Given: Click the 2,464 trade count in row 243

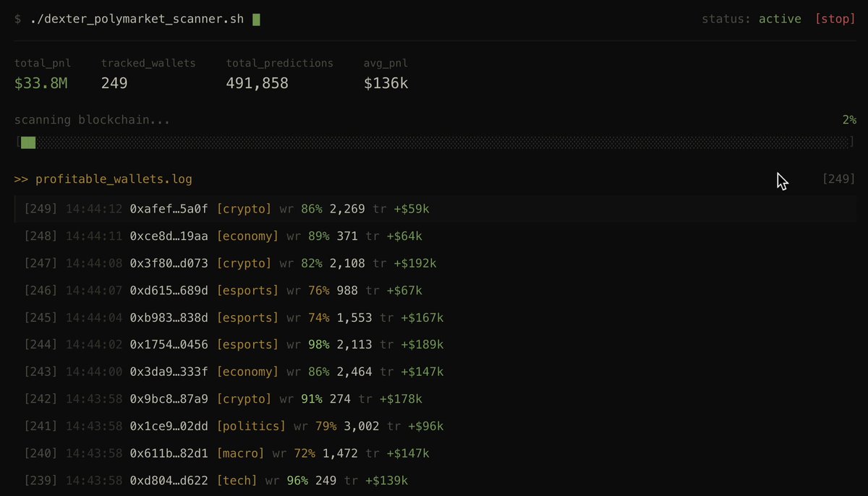Looking at the screenshot, I should [x=354, y=372].
